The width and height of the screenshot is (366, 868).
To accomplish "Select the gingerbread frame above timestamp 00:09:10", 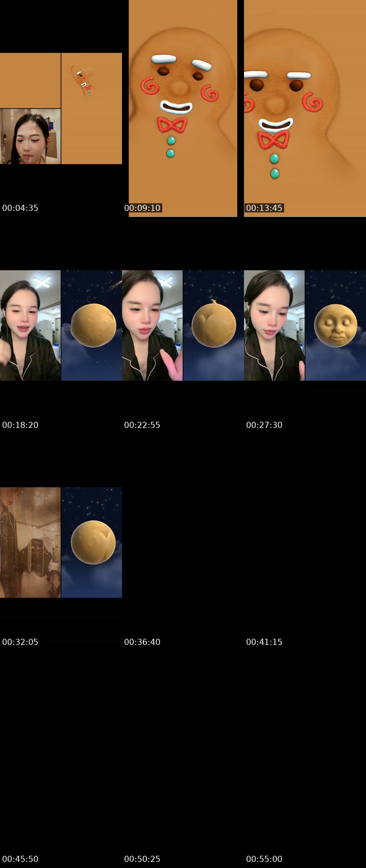I will 183,108.
